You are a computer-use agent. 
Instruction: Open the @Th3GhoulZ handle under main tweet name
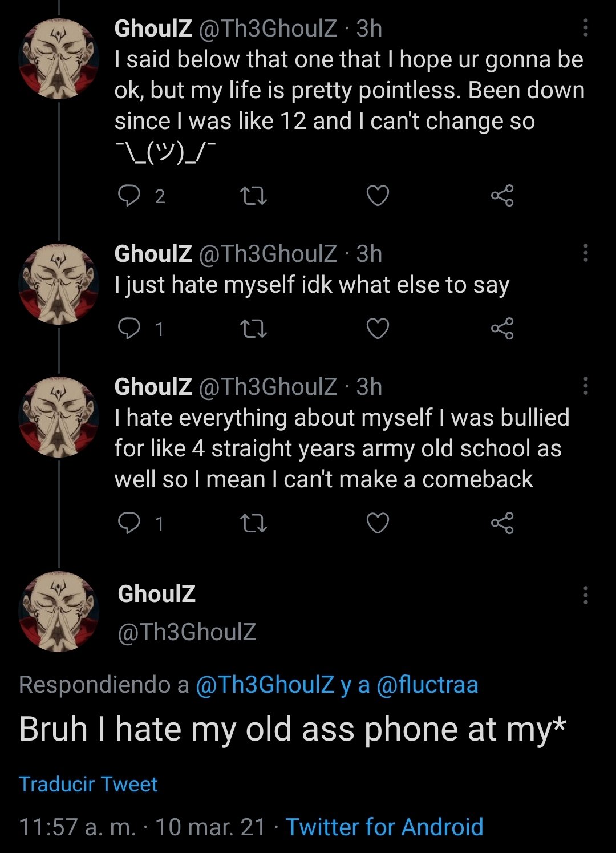coord(187,632)
